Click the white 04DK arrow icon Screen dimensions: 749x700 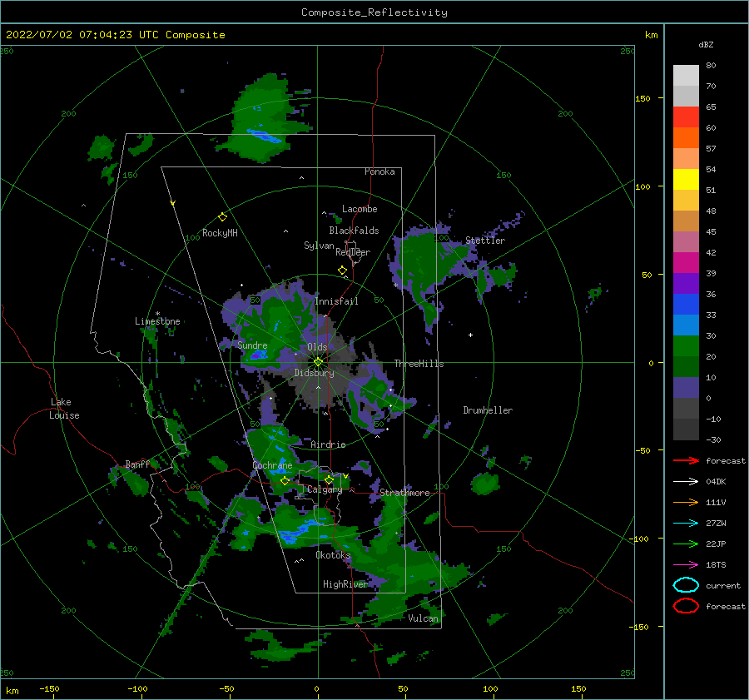pos(686,482)
